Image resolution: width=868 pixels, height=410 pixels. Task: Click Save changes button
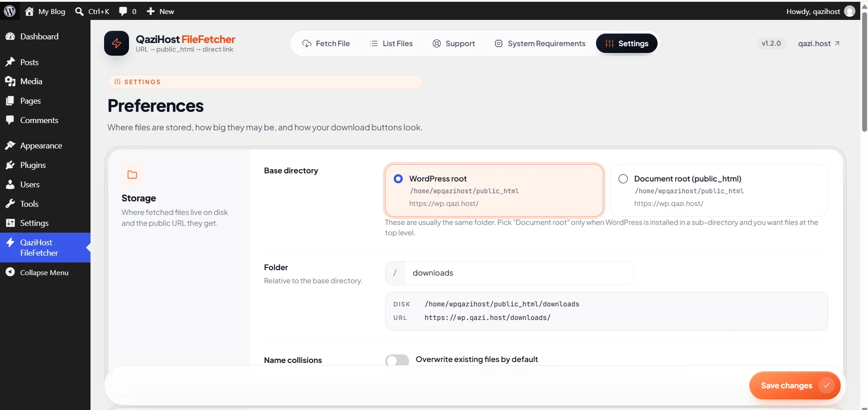pyautogui.click(x=795, y=386)
